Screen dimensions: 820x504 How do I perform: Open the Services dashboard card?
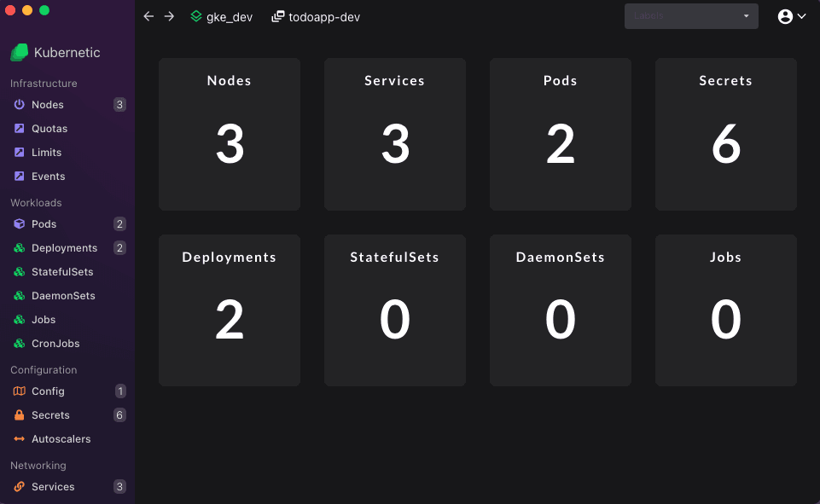(395, 135)
